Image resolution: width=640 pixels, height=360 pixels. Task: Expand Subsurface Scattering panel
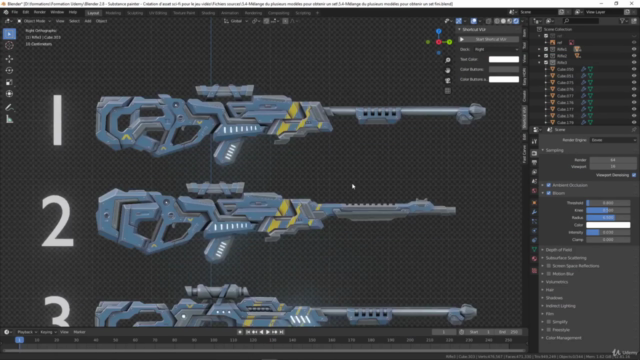point(565,258)
